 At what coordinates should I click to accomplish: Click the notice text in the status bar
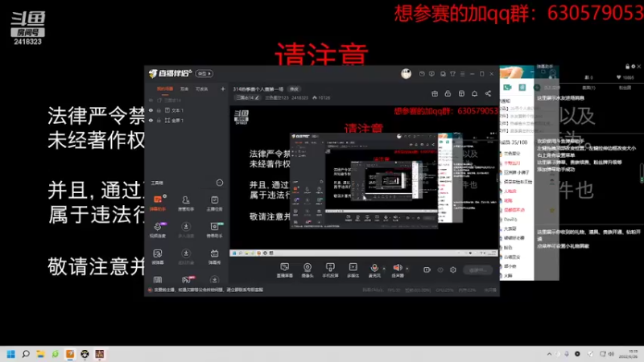[208, 290]
